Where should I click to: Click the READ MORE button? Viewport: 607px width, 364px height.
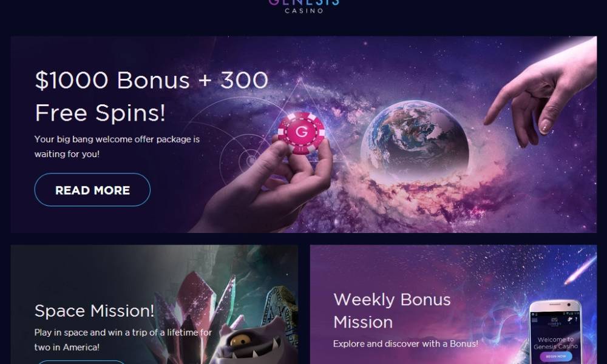click(92, 189)
